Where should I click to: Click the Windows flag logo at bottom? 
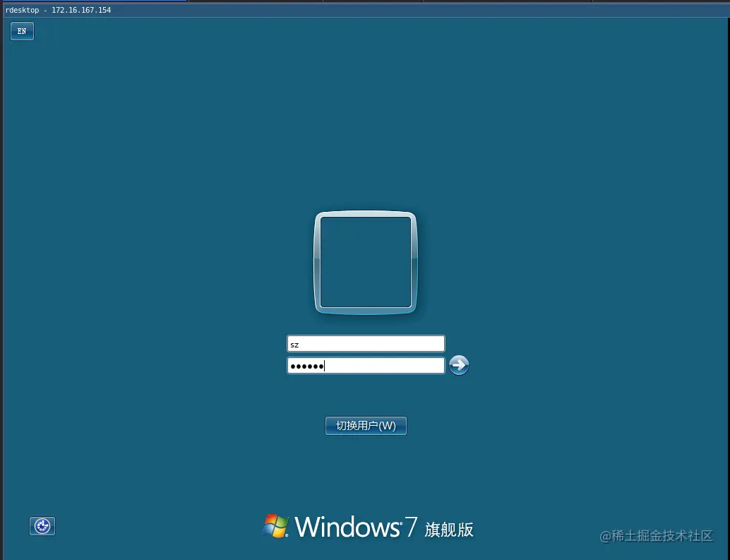(275, 525)
